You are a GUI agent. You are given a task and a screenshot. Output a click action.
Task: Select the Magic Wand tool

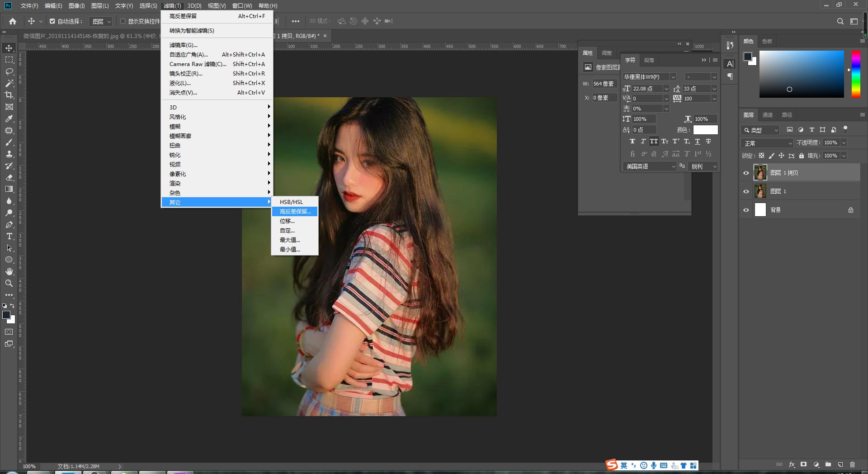tap(9, 83)
